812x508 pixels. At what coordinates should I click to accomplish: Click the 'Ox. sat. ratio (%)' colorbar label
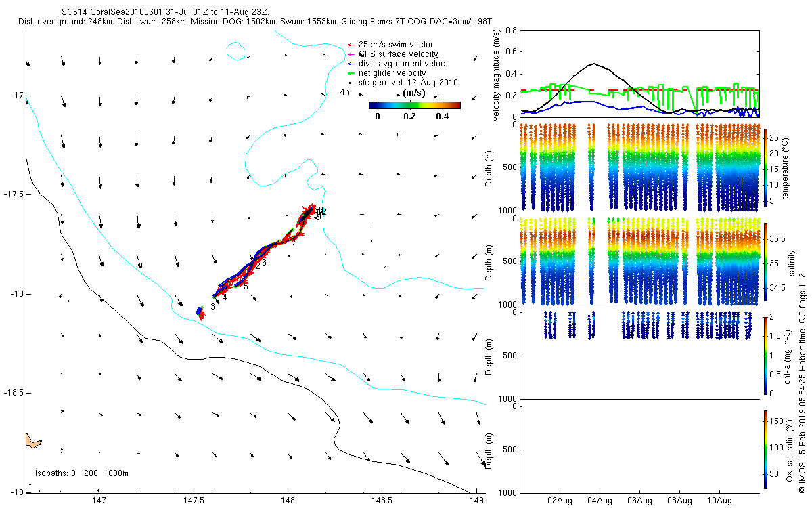tap(790, 449)
